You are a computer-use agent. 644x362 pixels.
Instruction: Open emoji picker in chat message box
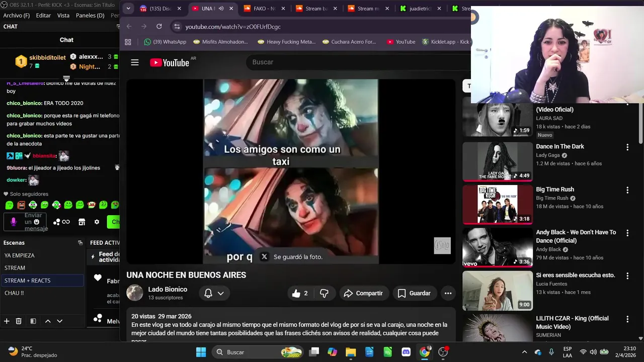click(36, 222)
